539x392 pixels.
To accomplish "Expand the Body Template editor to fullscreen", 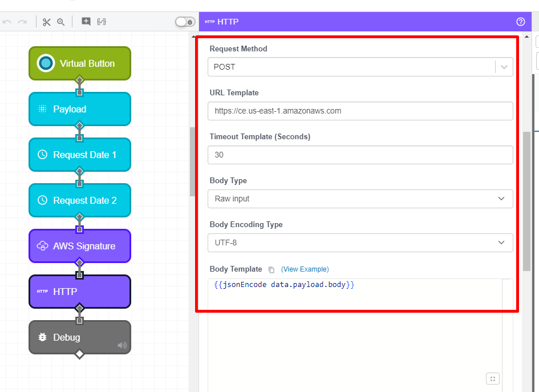I will 493,379.
